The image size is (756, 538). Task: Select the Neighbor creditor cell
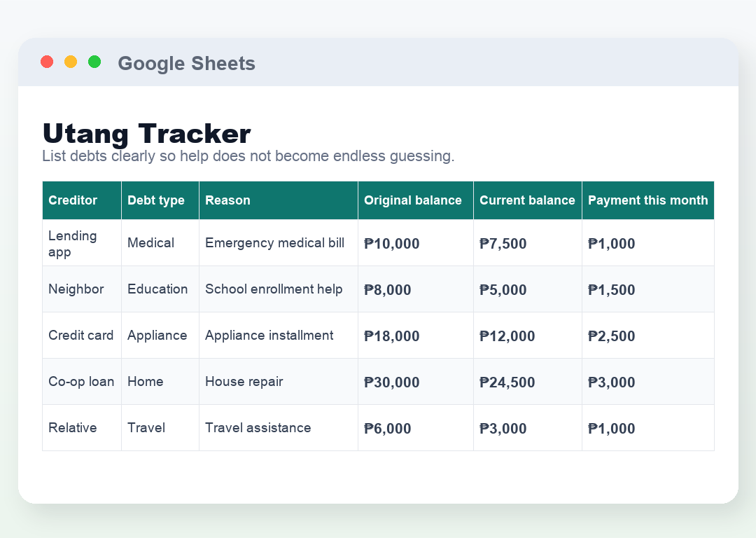pos(82,289)
